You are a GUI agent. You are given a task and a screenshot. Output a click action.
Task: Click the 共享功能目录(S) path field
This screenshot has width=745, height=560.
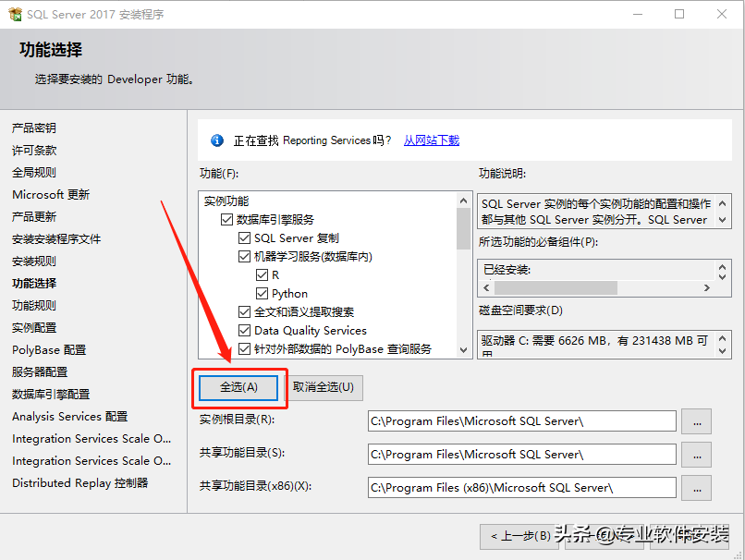521,455
